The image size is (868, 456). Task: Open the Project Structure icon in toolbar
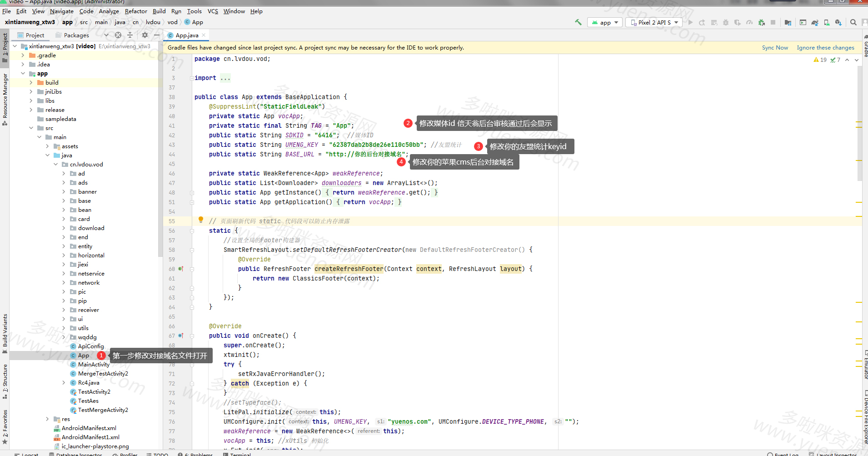(788, 22)
